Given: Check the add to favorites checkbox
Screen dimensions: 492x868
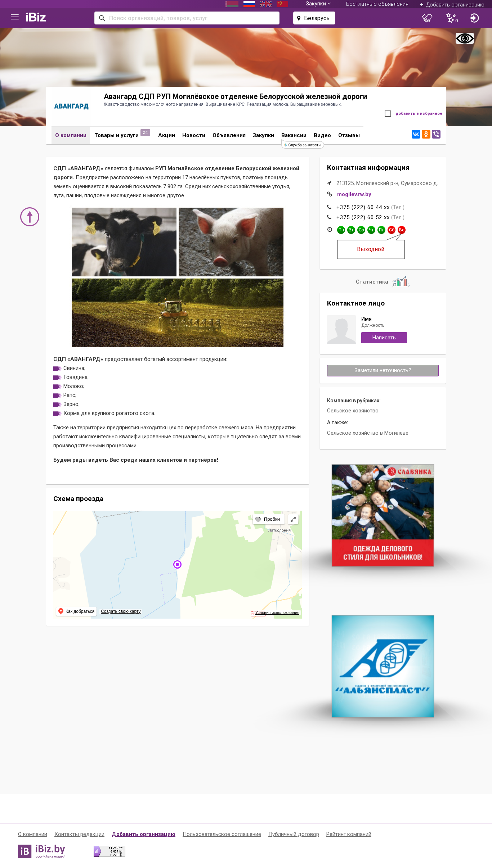Looking at the screenshot, I should click(388, 114).
